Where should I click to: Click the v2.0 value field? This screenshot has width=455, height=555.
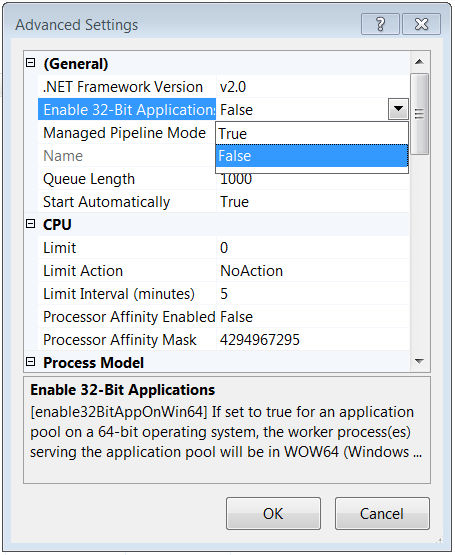tap(312, 87)
